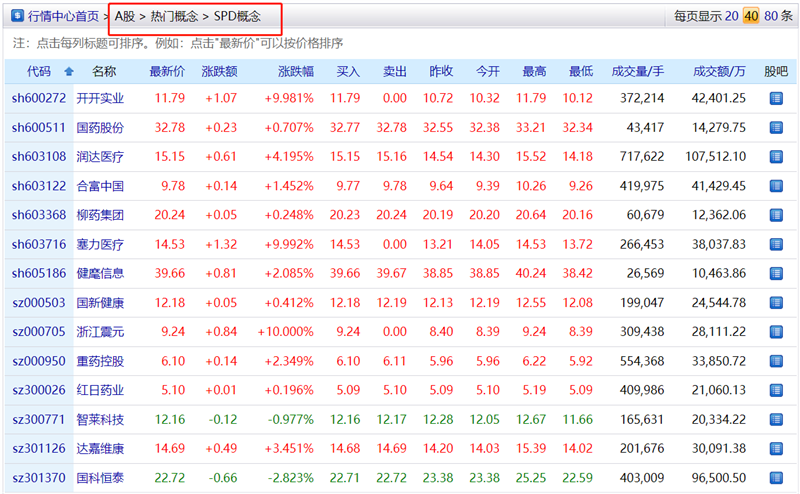Sort table by 昨收 column

coord(441,71)
